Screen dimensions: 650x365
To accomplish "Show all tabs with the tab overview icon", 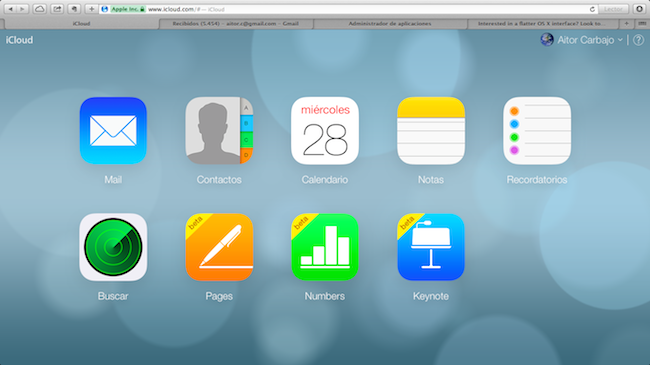I will (x=642, y=24).
